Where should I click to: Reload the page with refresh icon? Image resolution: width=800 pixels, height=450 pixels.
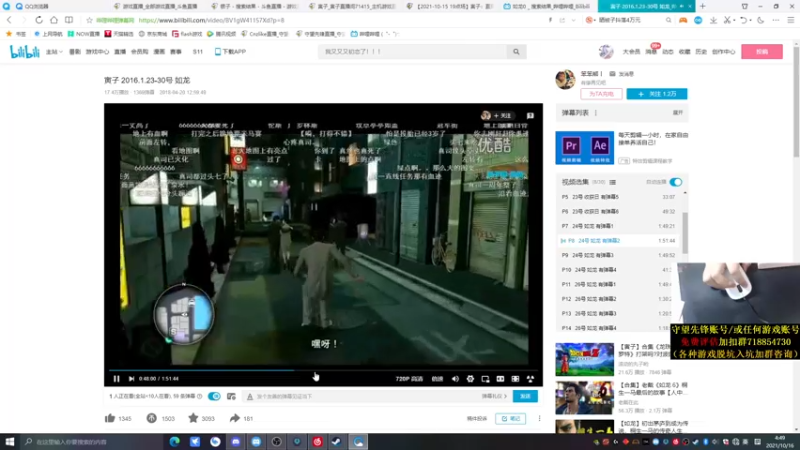39,20
